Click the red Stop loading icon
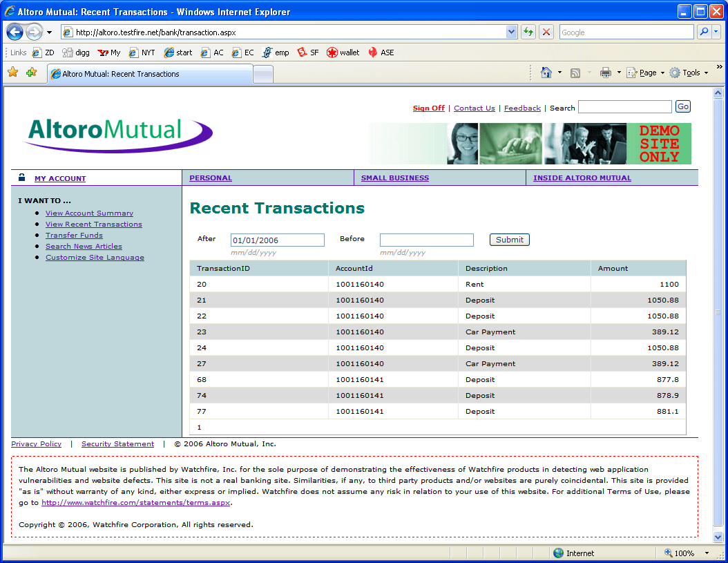Image resolution: width=728 pixels, height=563 pixels. tap(546, 32)
